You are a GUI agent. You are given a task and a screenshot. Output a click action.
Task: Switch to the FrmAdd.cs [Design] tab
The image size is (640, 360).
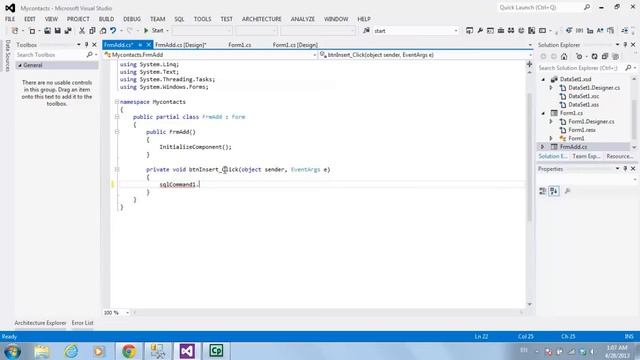tap(180, 45)
